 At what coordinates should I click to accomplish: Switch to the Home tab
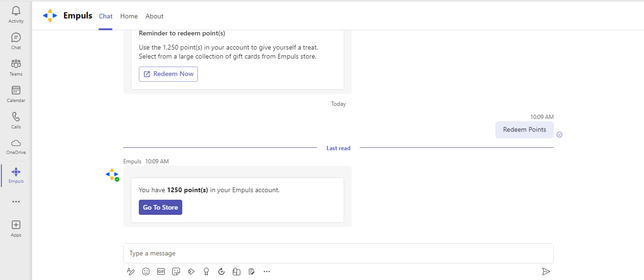click(129, 16)
